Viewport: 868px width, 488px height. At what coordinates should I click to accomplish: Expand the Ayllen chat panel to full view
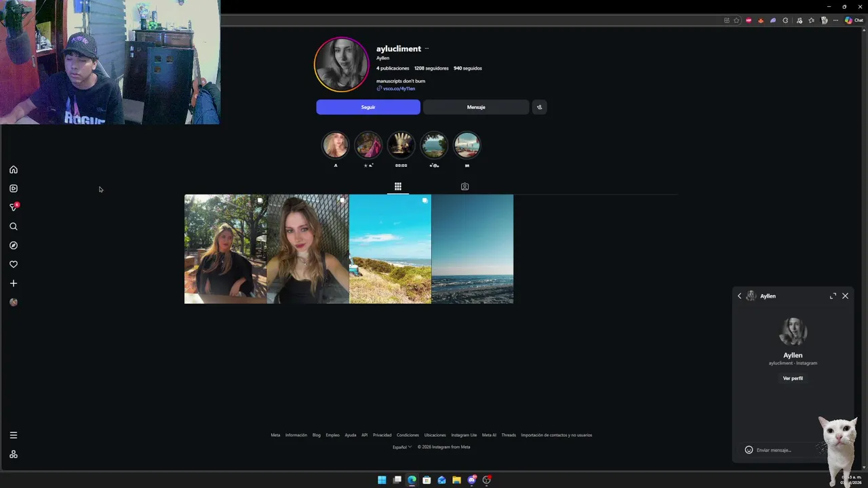833,296
